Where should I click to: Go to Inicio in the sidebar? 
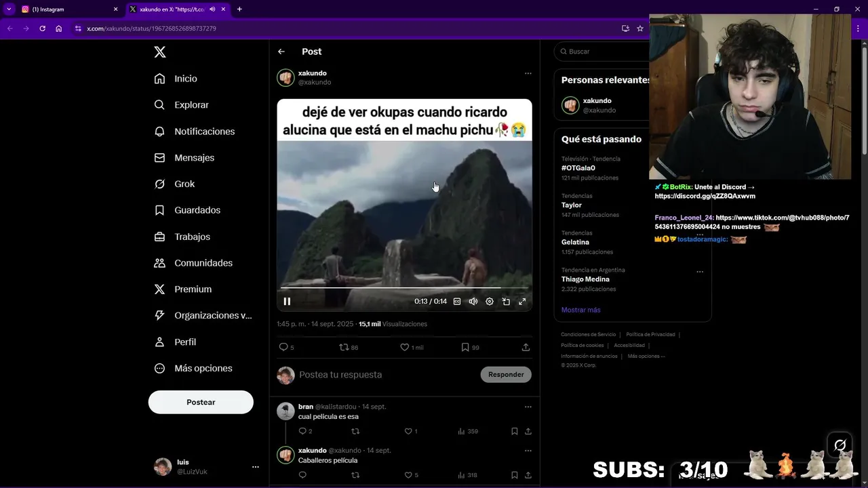pos(176,79)
